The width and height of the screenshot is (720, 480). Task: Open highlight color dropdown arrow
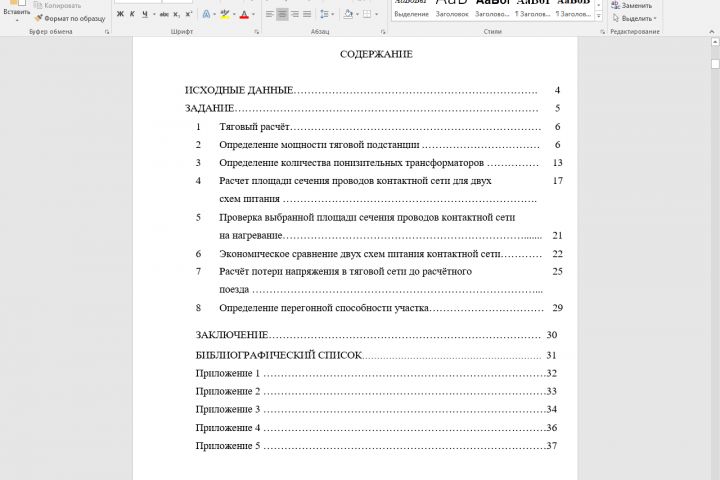[234, 14]
